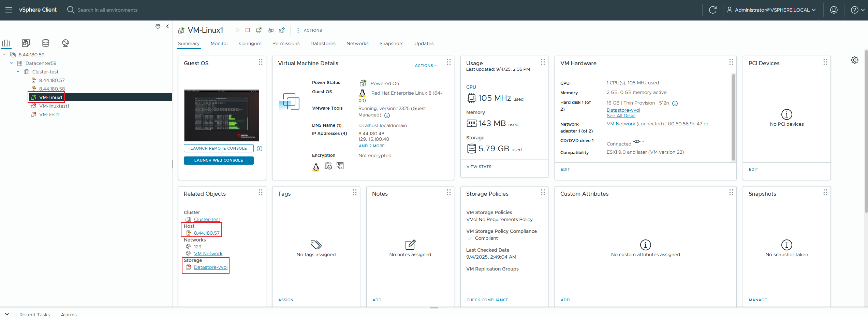Viewport: 868px width, 317px height.
Task: Launch console using the toolbar monitor icon
Action: coord(259,30)
